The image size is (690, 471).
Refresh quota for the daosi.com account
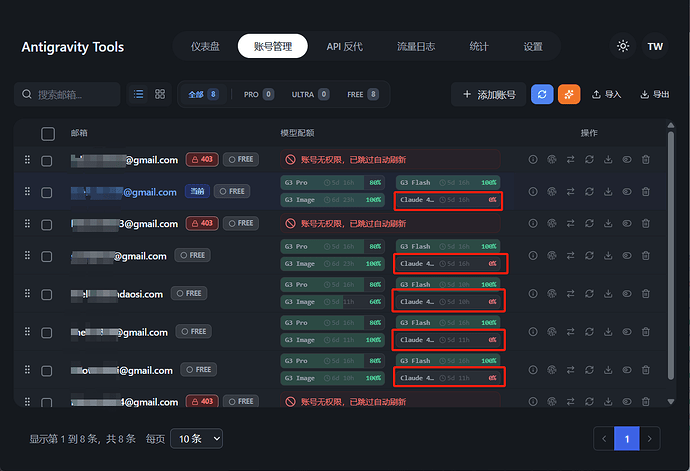tap(589, 294)
